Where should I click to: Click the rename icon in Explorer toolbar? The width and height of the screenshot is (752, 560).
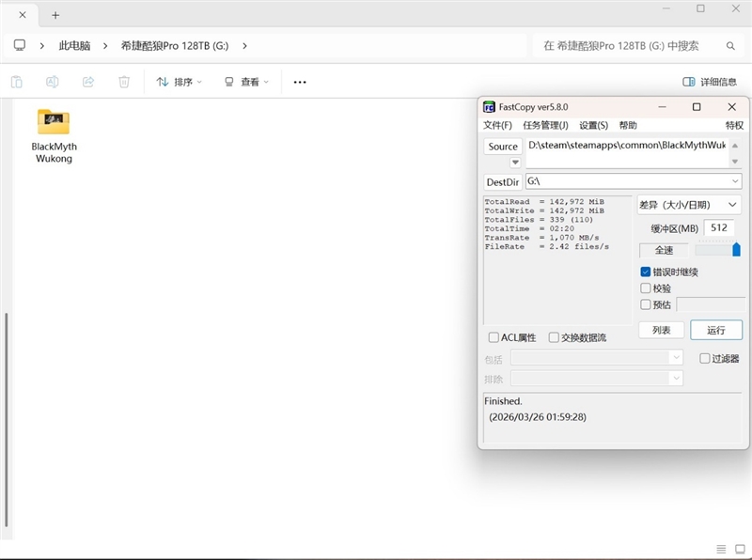[x=51, y=83]
